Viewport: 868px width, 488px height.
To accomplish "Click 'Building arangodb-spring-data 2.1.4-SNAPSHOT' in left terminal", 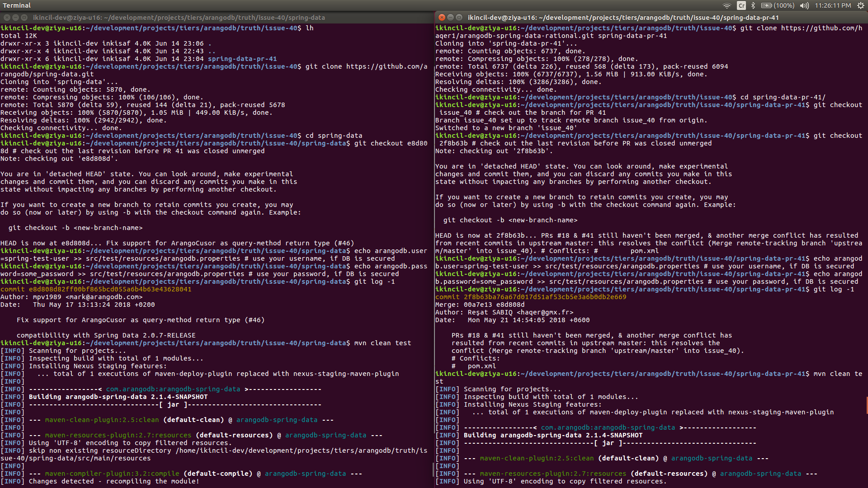I will [x=118, y=397].
